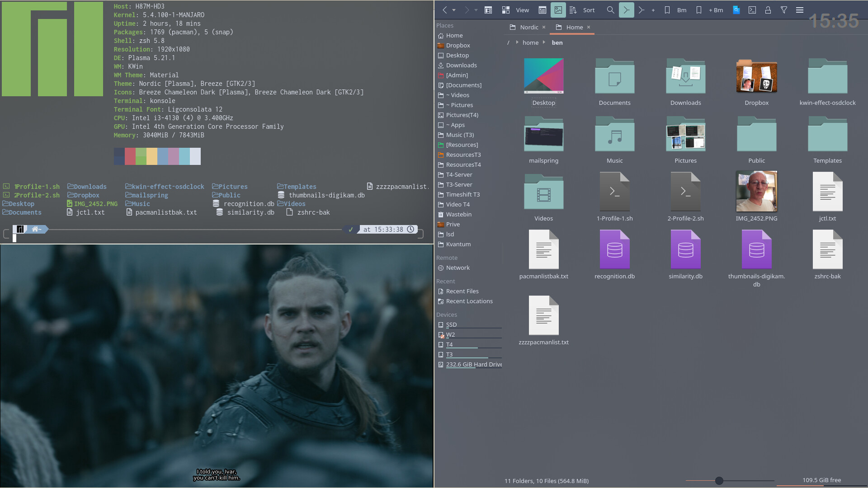Select the Documents folder icon

pyautogui.click(x=614, y=76)
